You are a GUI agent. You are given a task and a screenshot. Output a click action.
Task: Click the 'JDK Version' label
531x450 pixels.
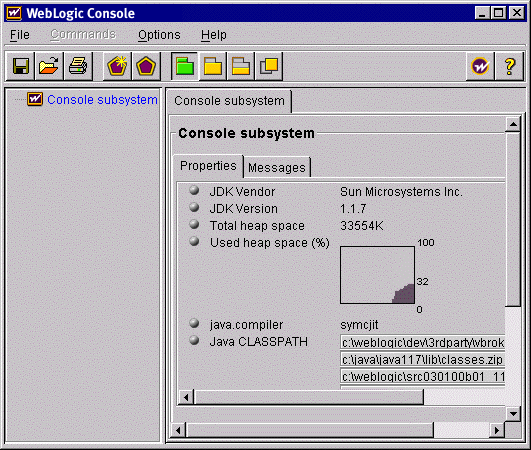[x=243, y=209]
